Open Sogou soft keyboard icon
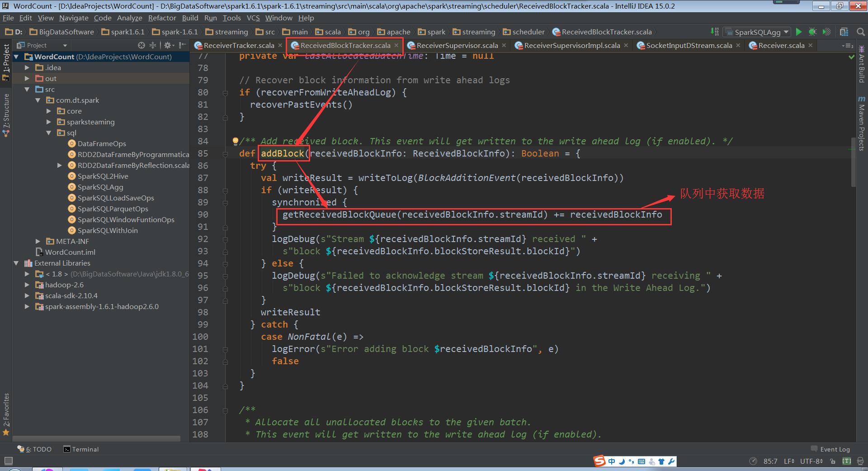This screenshot has height=471, width=868. tap(642, 461)
